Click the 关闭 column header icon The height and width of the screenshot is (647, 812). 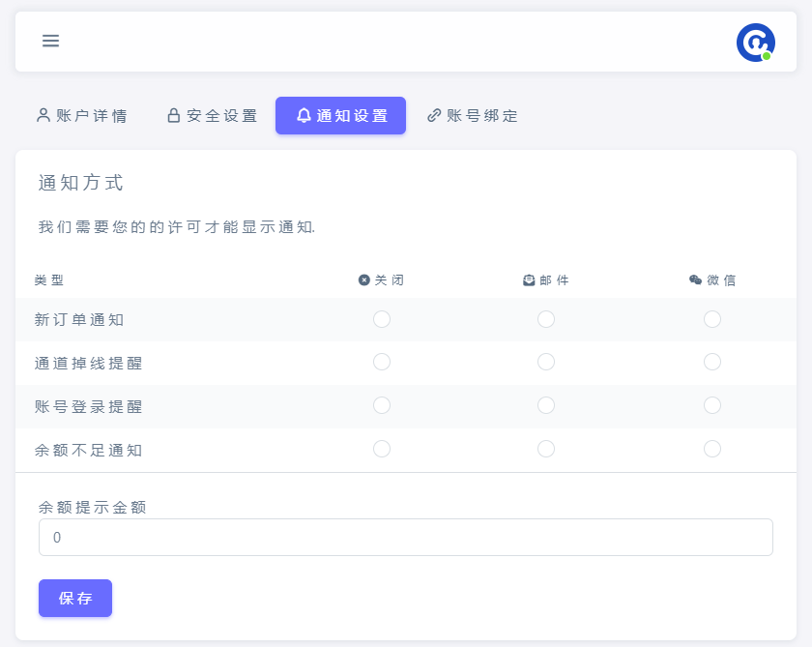click(x=364, y=280)
